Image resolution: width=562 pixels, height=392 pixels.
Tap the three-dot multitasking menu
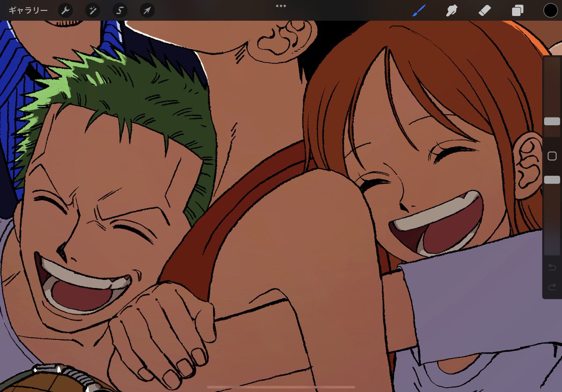pyautogui.click(x=281, y=6)
